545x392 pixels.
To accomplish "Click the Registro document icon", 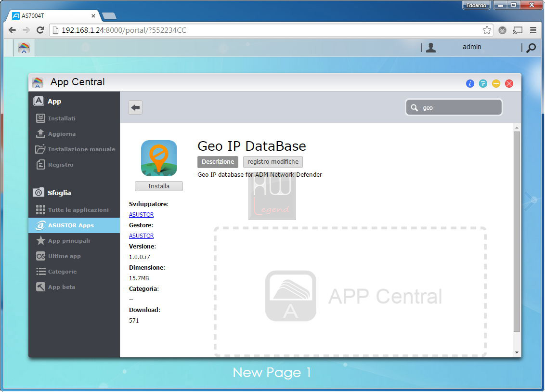I will (x=40, y=164).
